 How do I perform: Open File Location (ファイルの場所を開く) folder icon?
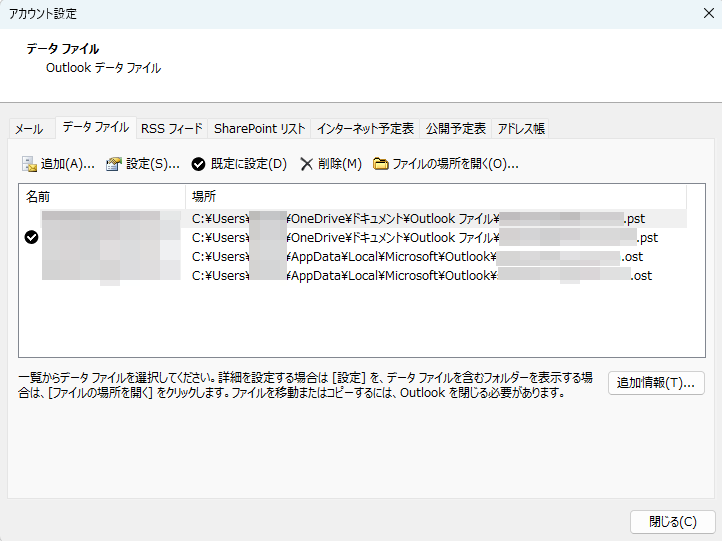pos(380,164)
